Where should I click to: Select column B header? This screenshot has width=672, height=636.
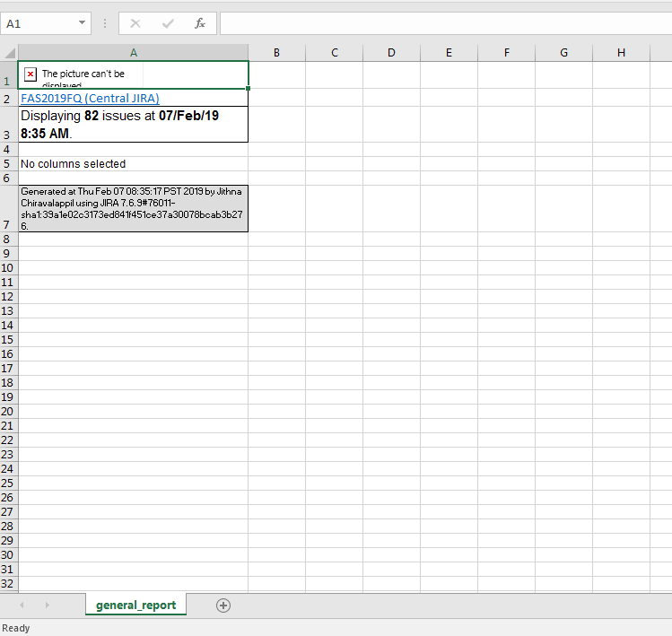[x=277, y=52]
